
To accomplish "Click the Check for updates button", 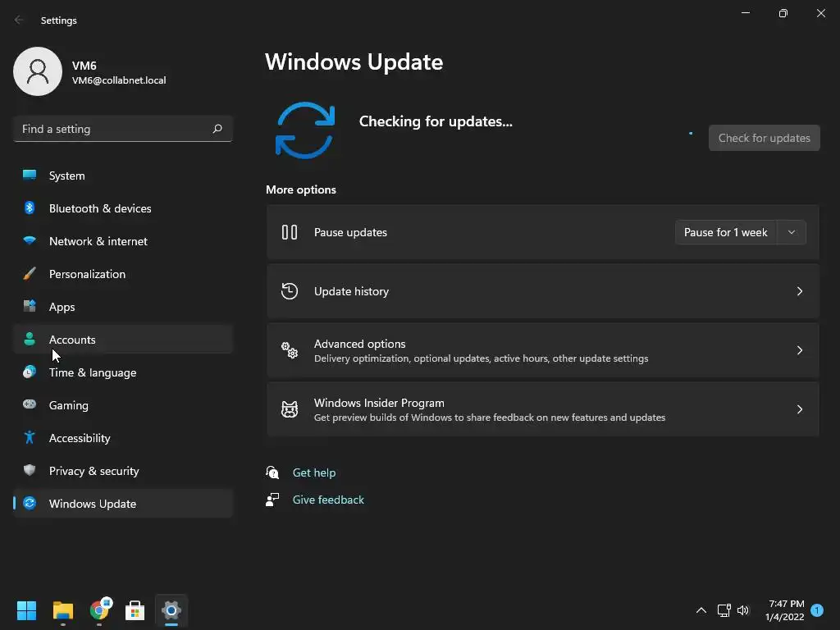I will pyautogui.click(x=764, y=138).
